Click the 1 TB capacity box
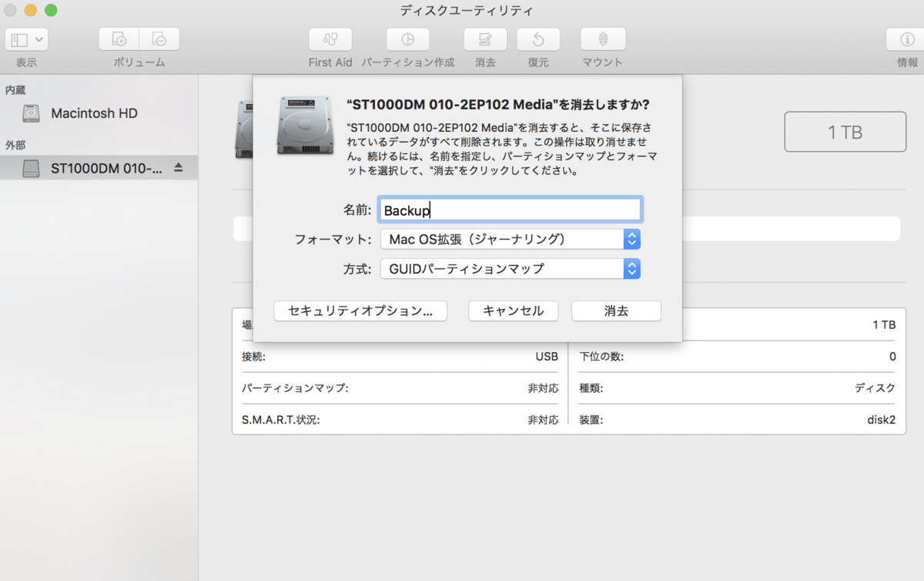The width and height of the screenshot is (924, 581). [845, 132]
